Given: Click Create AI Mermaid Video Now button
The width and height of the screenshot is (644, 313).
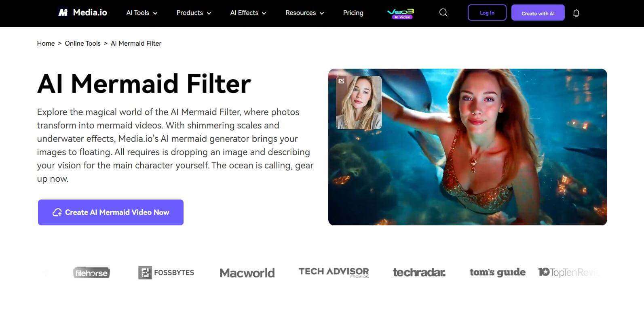Looking at the screenshot, I should coord(111,212).
